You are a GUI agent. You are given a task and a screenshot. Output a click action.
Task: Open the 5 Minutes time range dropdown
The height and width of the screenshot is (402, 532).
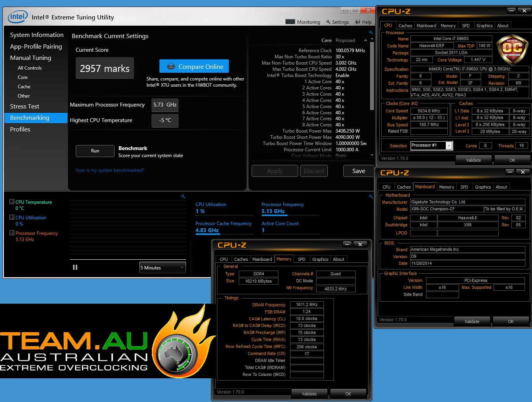[x=162, y=267]
